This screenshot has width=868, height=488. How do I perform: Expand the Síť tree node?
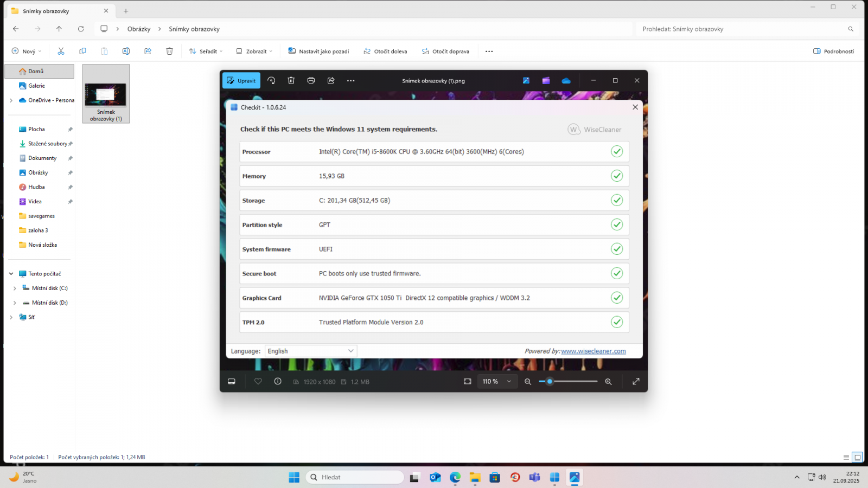coord(11,317)
